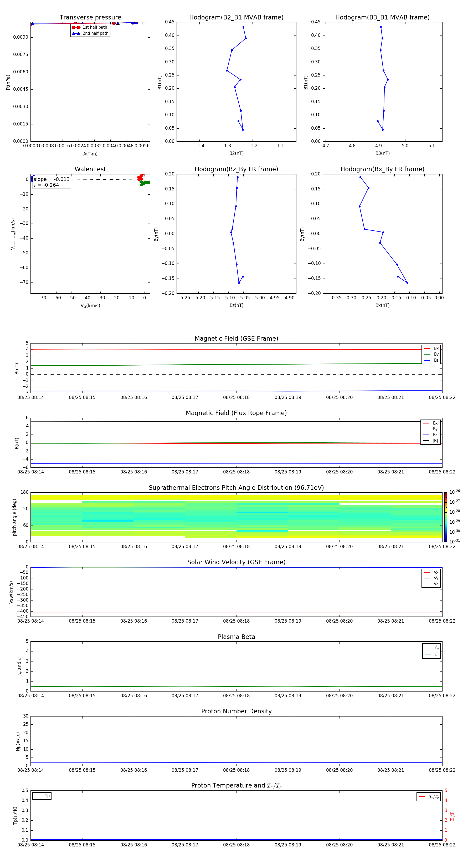Click 'Vy' legend entry in velocity plot
The width and height of the screenshot is (473, 868).
click(431, 578)
